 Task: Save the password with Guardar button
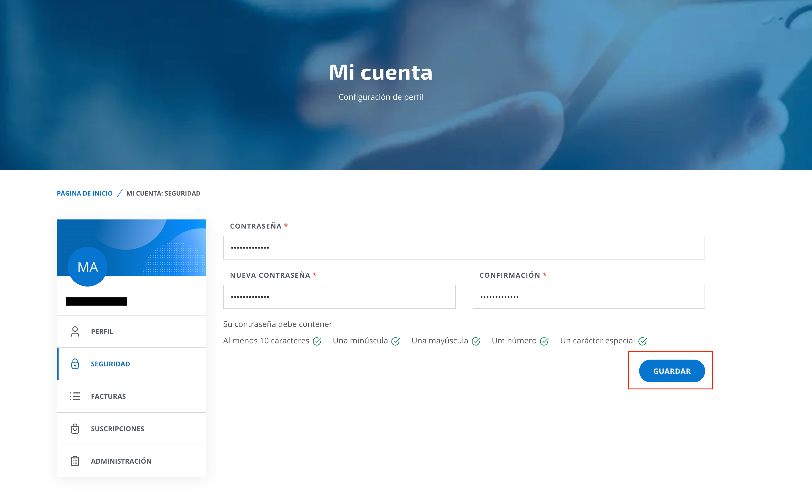pyautogui.click(x=672, y=371)
